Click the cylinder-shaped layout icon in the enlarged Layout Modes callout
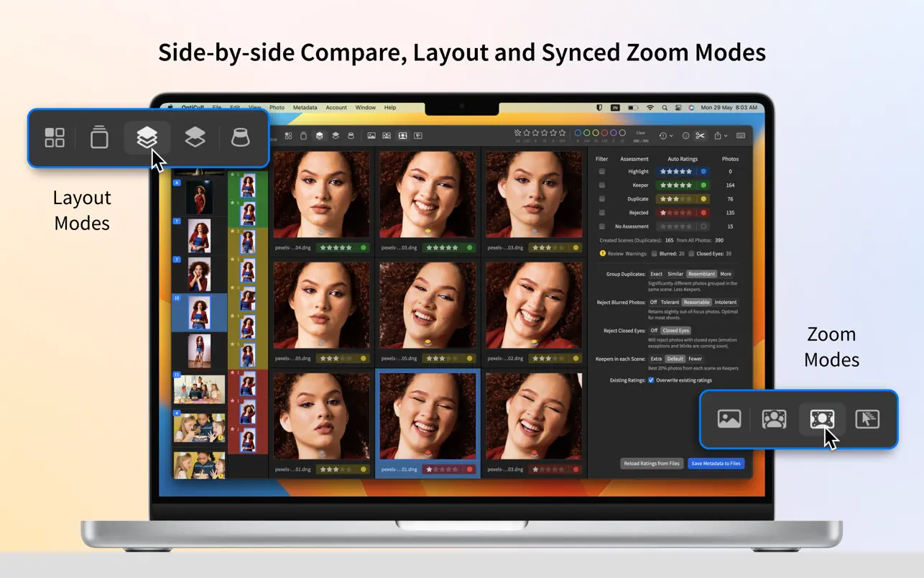The width and height of the screenshot is (924, 578). (240, 137)
